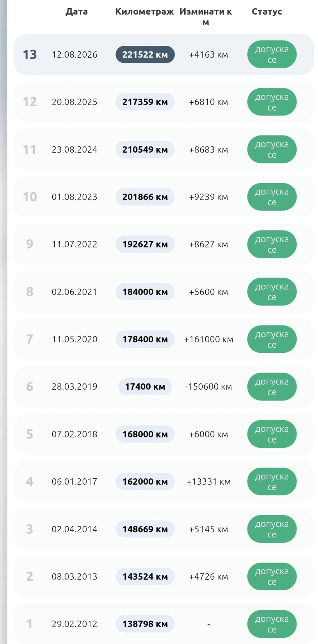Click the -150600 км change value

pyautogui.click(x=209, y=386)
